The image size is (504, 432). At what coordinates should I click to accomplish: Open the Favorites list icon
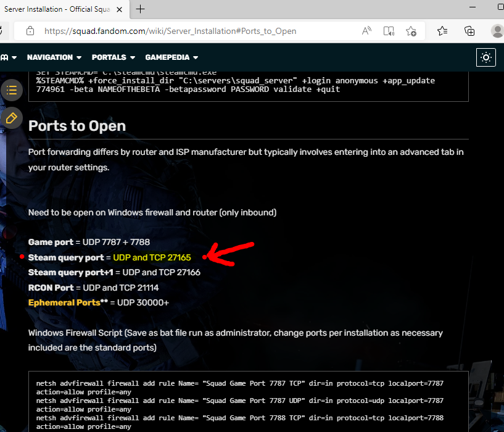442,31
